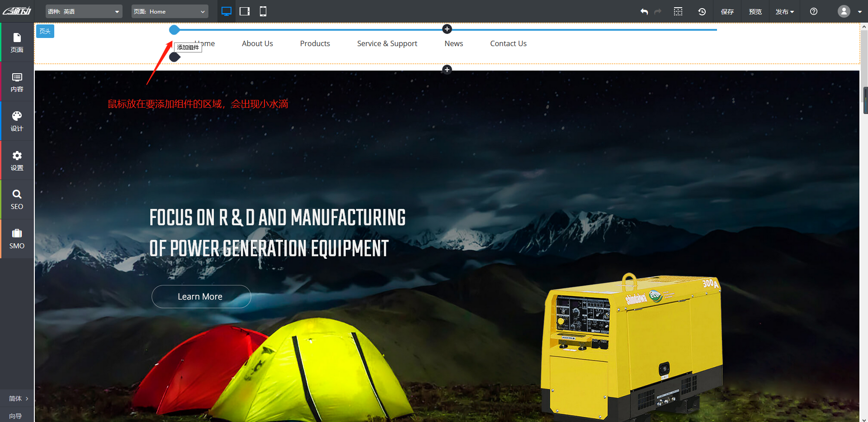Click the undo arrow icon

coord(644,12)
